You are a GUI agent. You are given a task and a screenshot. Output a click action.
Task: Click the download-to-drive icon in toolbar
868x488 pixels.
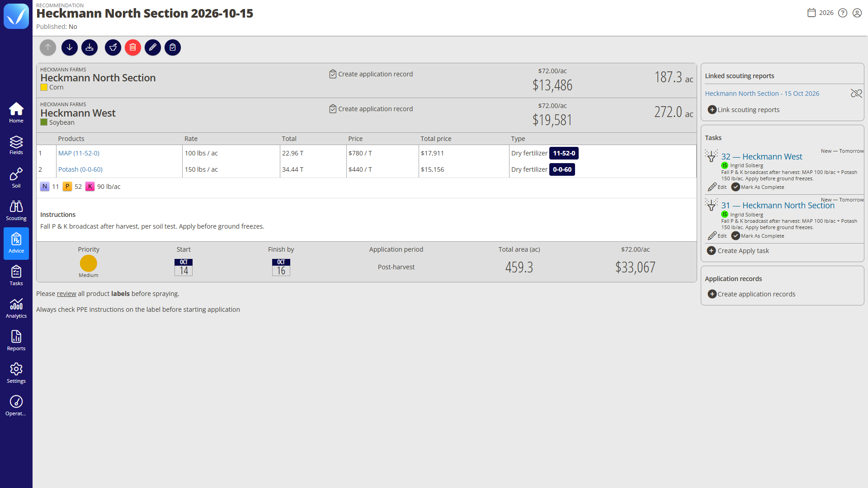click(90, 47)
